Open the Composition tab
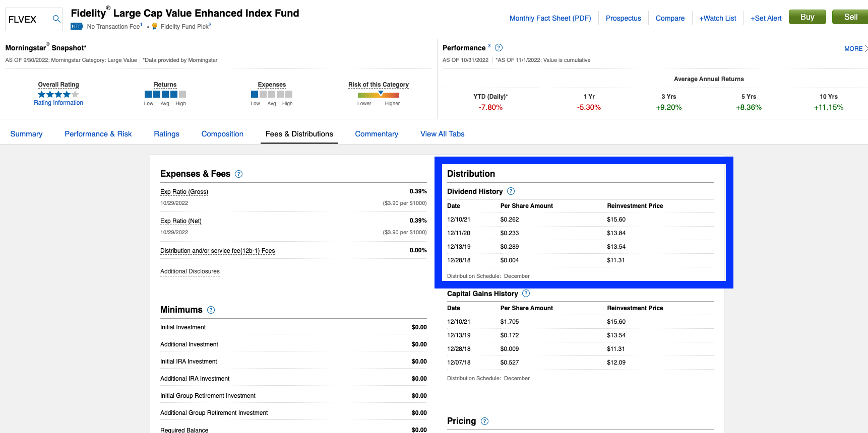Image resolution: width=868 pixels, height=433 pixels. [222, 134]
